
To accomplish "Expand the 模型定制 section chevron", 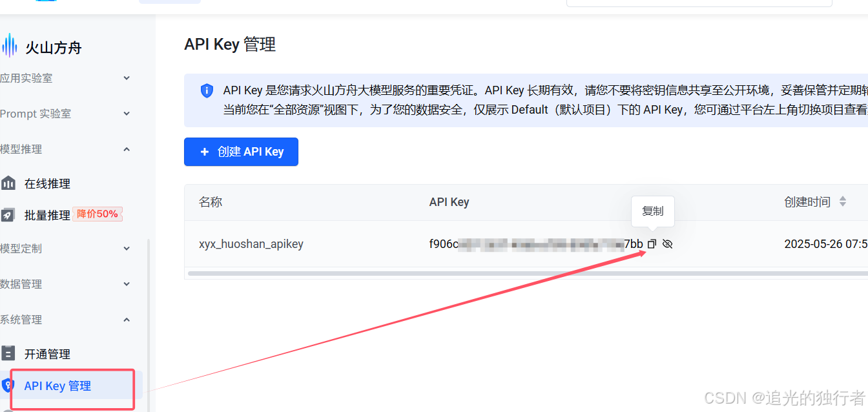I will coord(127,249).
